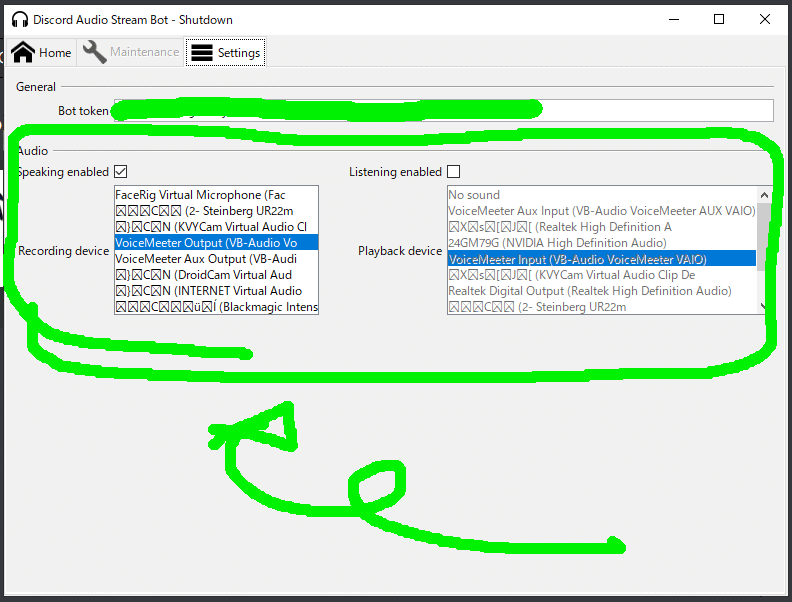Select 24GM79G NVIDIA playback device

602,243
